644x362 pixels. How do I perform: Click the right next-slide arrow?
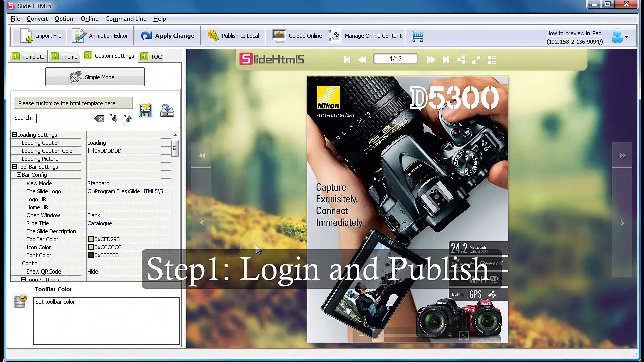point(622,223)
